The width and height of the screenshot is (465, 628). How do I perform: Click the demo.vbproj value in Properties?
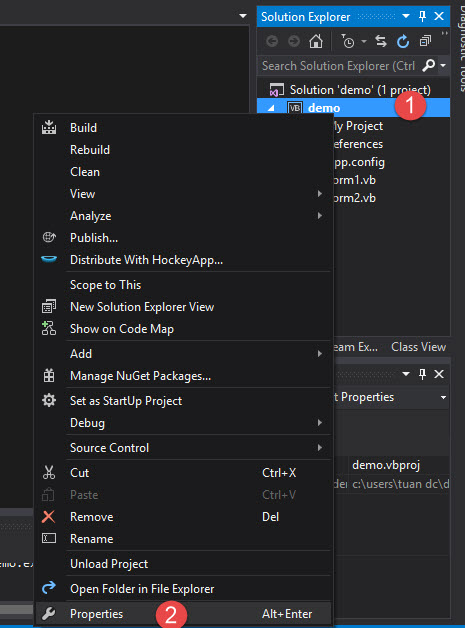click(386, 465)
